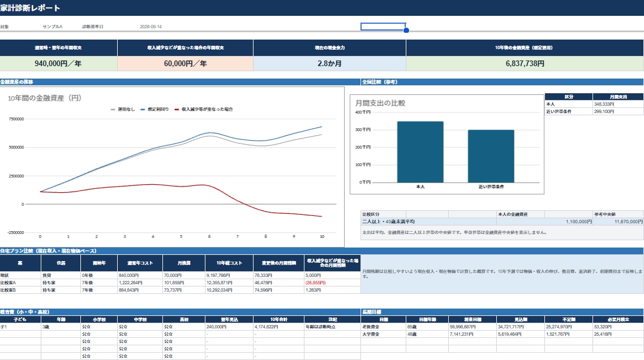Select the '家計診断レポート' title
The width and height of the screenshot is (644, 360).
coord(30,8)
